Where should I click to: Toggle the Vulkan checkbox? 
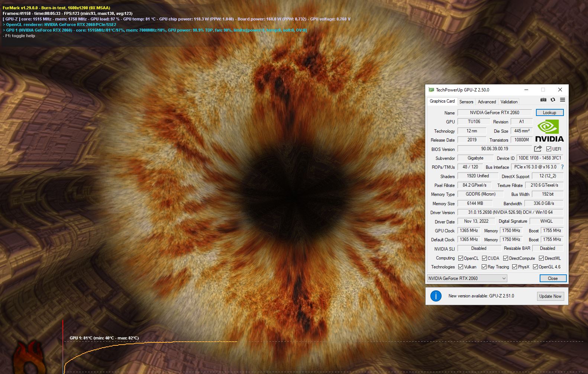[461, 267]
